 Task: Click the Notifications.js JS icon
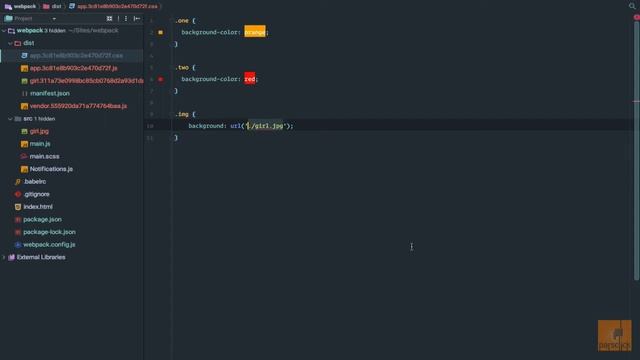coord(24,169)
